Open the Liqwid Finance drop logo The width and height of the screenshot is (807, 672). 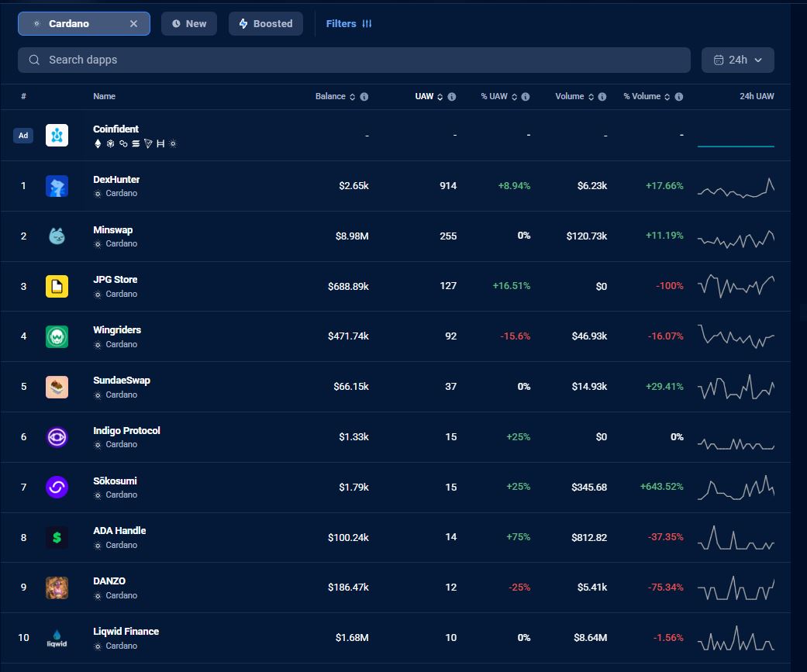click(x=57, y=638)
